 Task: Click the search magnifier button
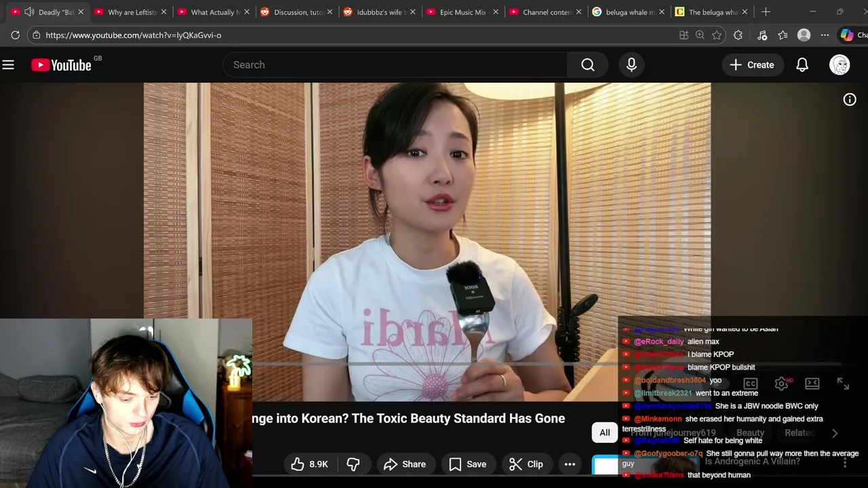coord(588,64)
